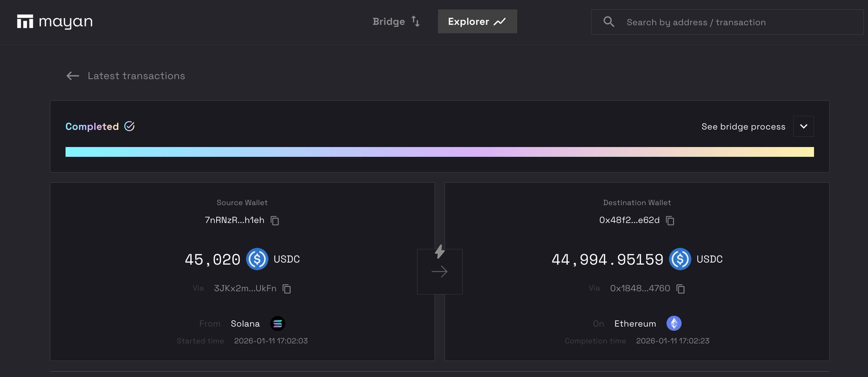Focus the address / transaction search field
Screen dimensions: 868x377
727,22
